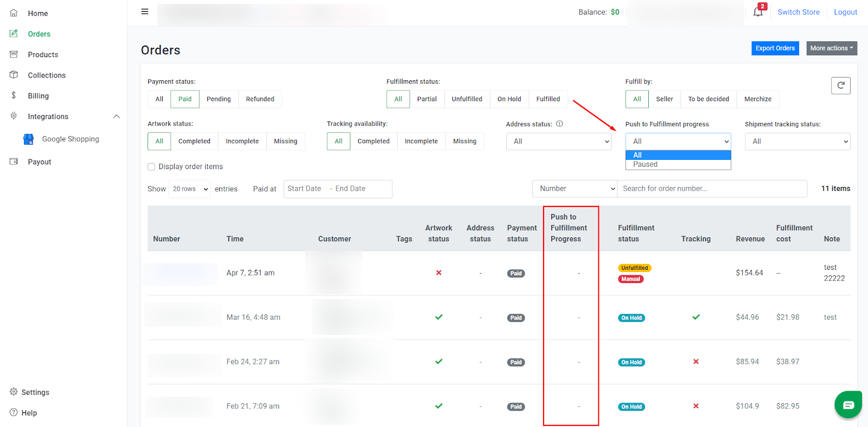Open Shipment tracking status dropdown
868x427 pixels.
[797, 141]
